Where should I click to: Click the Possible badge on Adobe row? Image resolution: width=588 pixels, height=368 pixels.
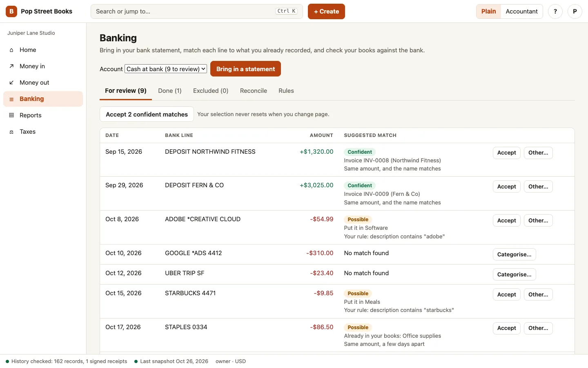(x=358, y=220)
